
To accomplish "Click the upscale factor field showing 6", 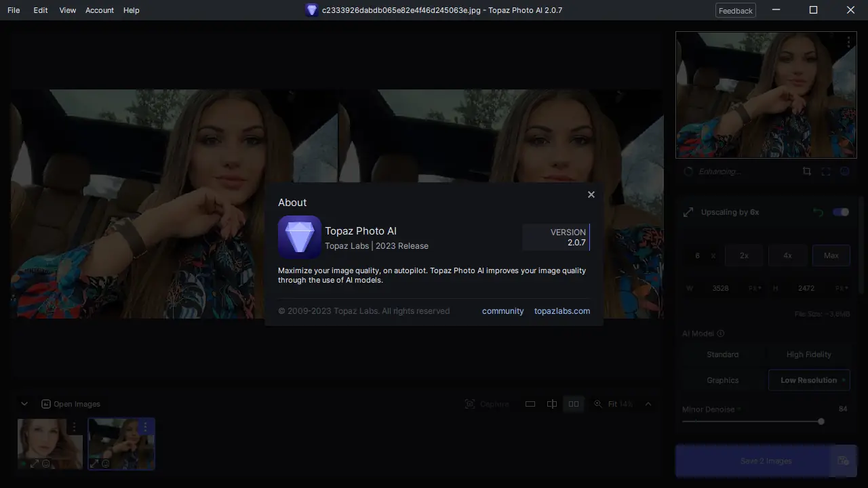I will (697, 256).
